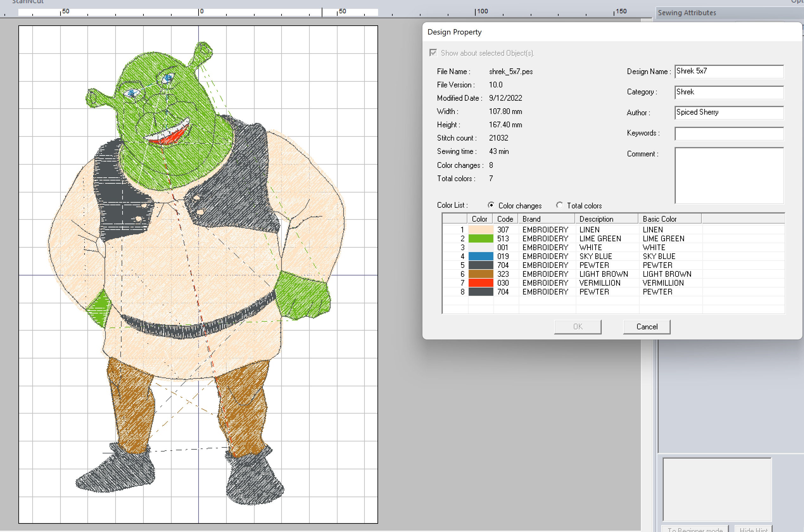
Task: Check the Show about selected Object(s) checkbox
Action: tap(433, 53)
